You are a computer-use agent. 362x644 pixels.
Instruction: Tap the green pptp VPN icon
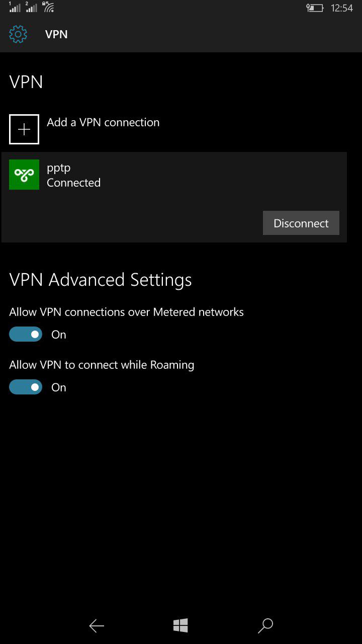click(x=24, y=175)
